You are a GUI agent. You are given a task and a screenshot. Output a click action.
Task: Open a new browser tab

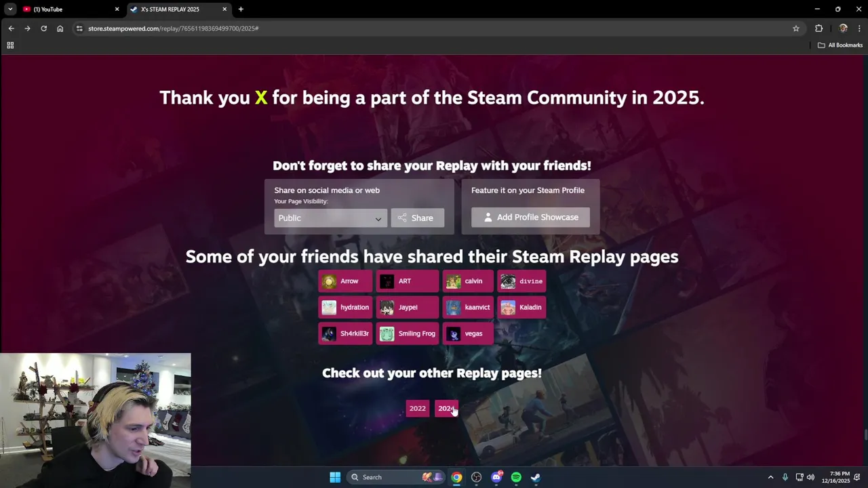[x=241, y=9]
